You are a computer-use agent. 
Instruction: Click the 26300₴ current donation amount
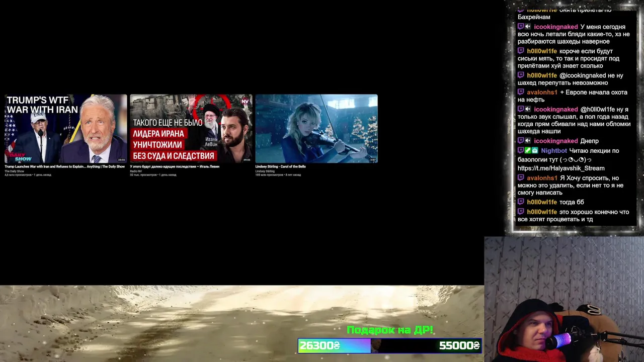(x=320, y=345)
